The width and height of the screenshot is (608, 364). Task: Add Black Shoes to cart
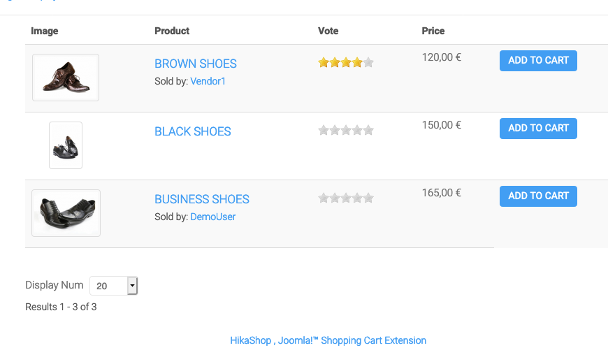[538, 129]
